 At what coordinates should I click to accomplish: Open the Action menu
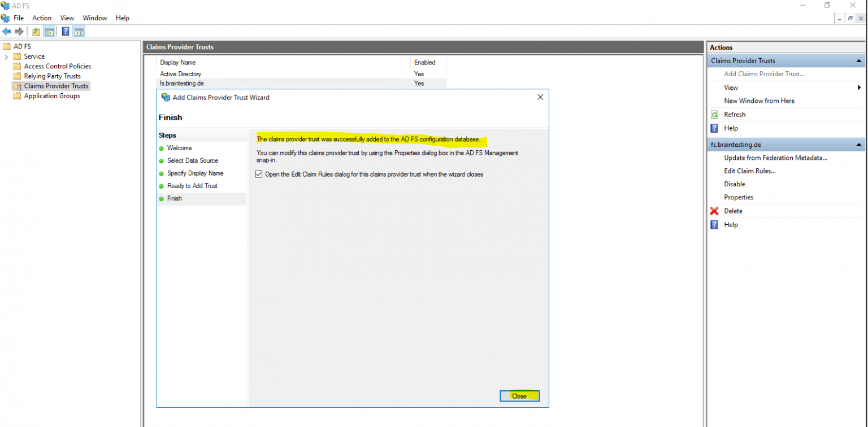[x=42, y=18]
